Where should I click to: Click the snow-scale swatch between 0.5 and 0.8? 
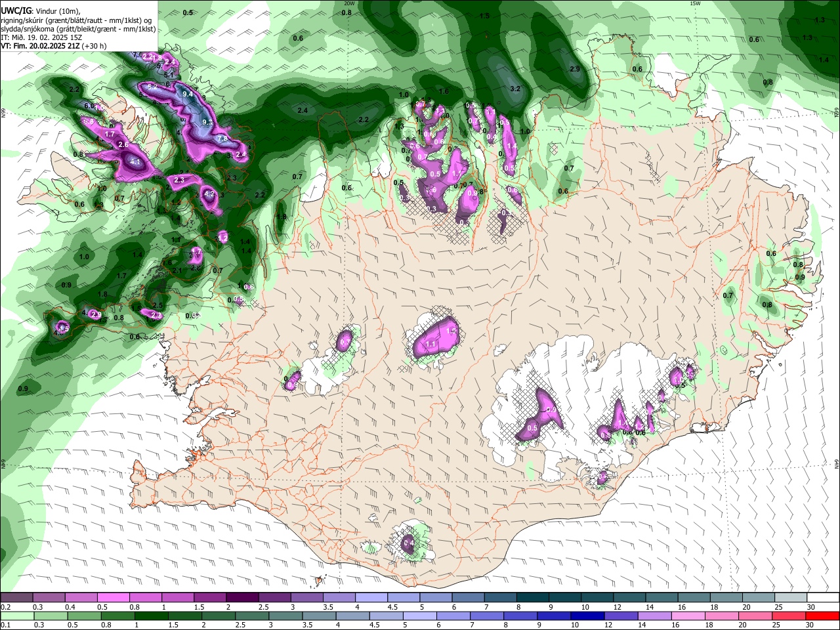coord(113,597)
